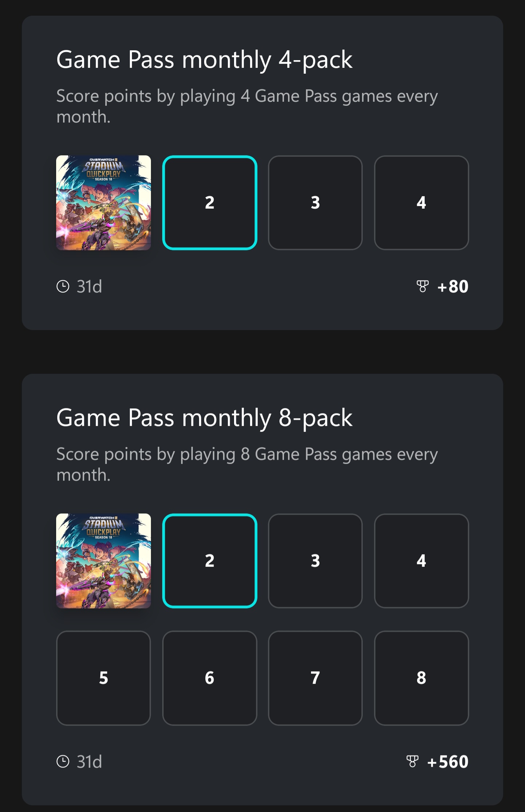Tap empty game slot 5

104,678
